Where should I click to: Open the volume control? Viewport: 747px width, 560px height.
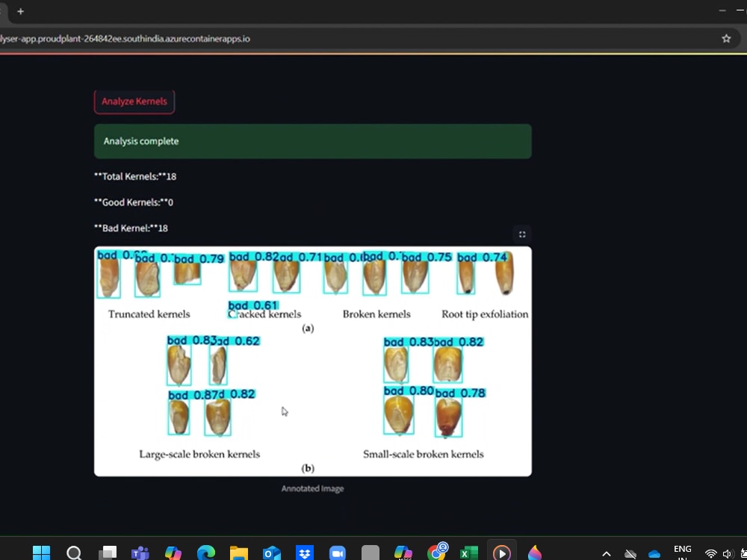click(x=728, y=554)
